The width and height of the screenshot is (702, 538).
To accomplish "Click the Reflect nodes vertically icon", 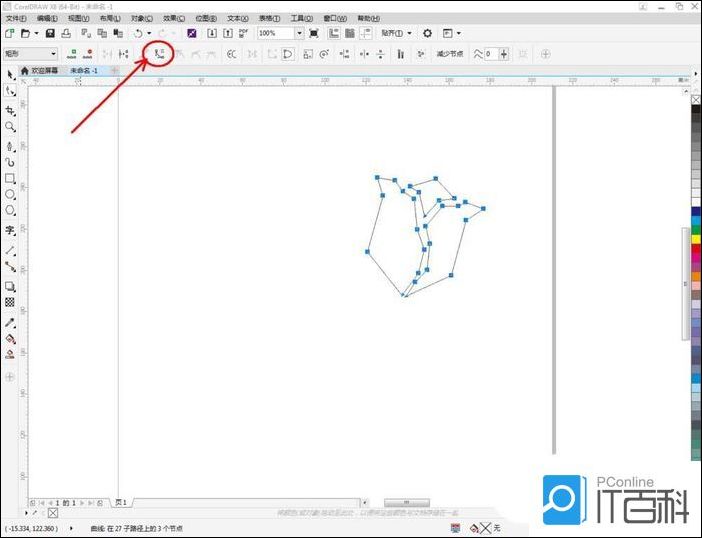I will pos(381,54).
